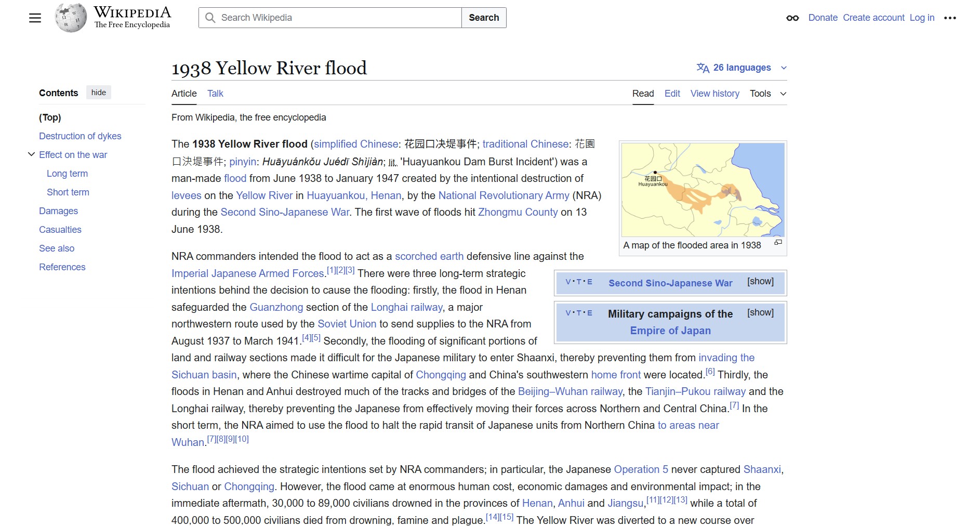Open the Zhongmu County link

pos(518,212)
